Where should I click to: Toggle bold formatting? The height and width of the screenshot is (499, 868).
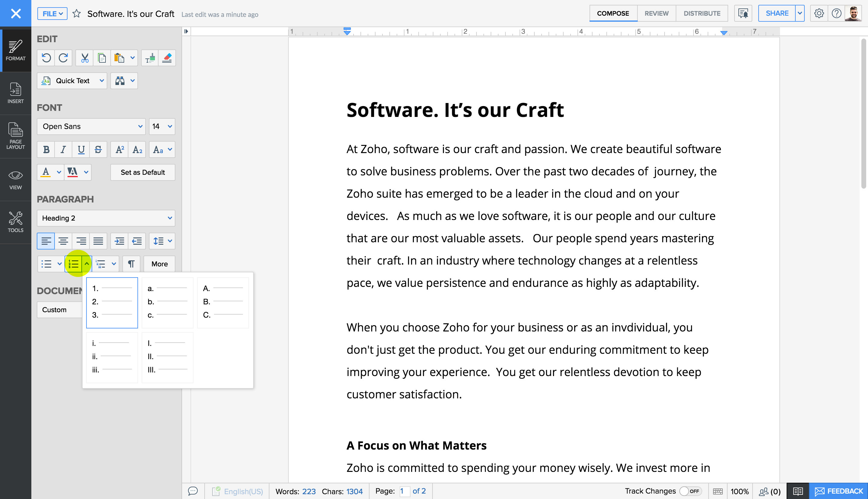point(46,150)
